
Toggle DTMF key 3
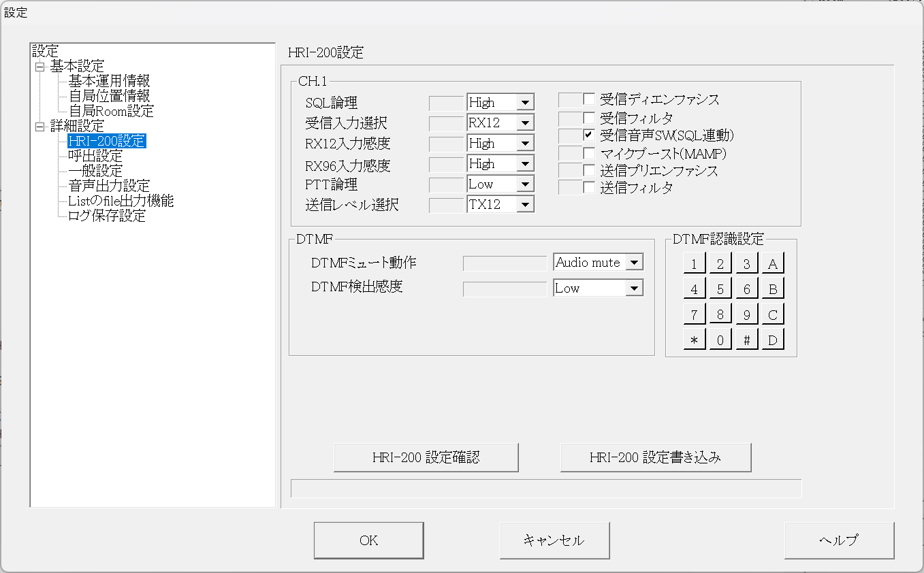pyautogui.click(x=746, y=263)
